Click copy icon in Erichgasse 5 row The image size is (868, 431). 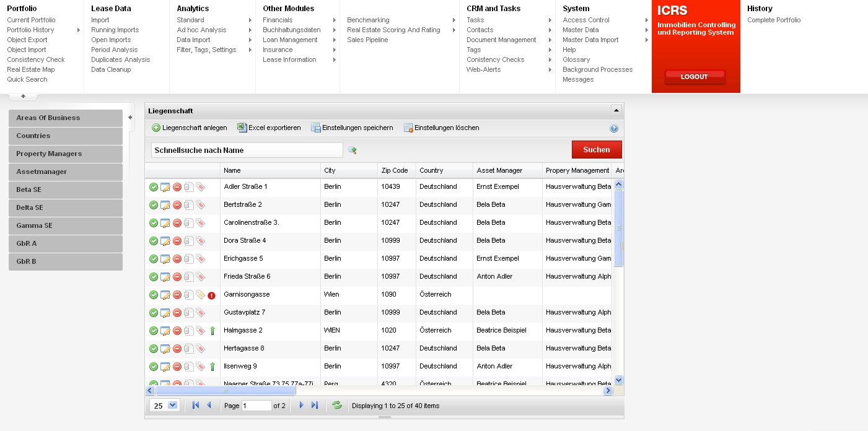[188, 259]
